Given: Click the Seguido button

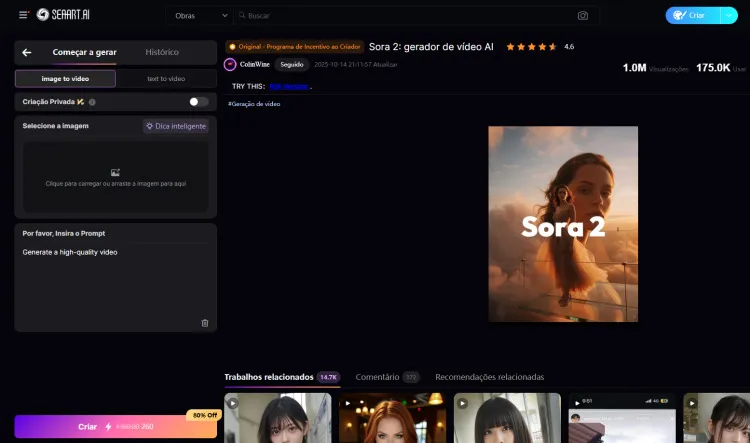Looking at the screenshot, I should 292,65.
